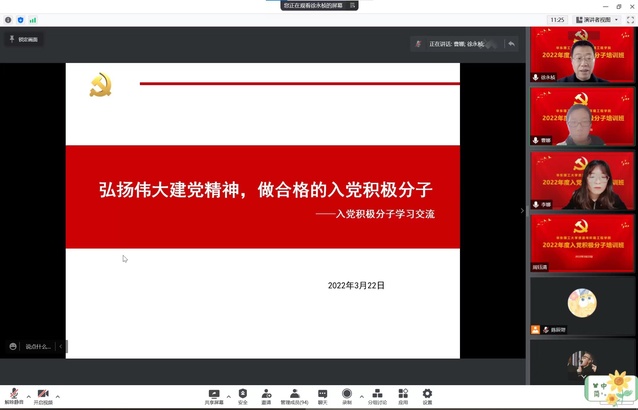Open the Manage Members panel
Screen dimensions: 638x410
(x=294, y=394)
